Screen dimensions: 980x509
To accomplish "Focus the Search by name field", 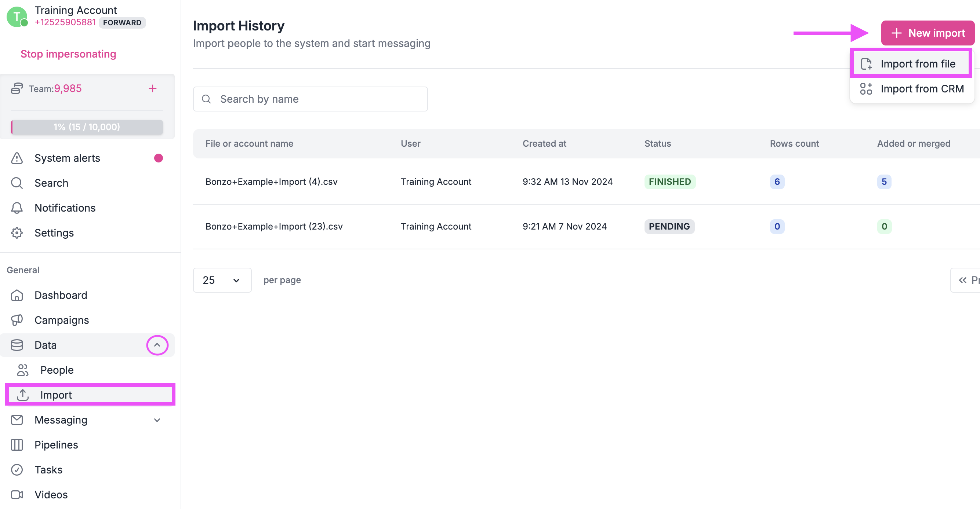I will (311, 99).
